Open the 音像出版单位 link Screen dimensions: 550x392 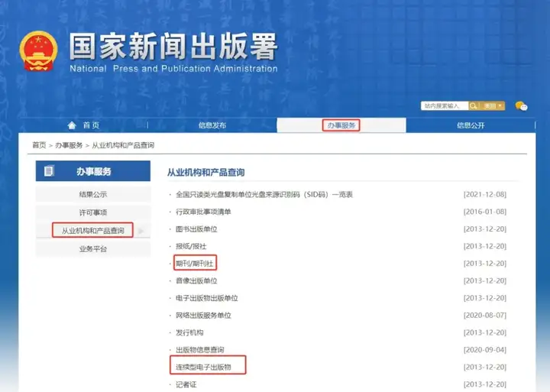point(196,280)
